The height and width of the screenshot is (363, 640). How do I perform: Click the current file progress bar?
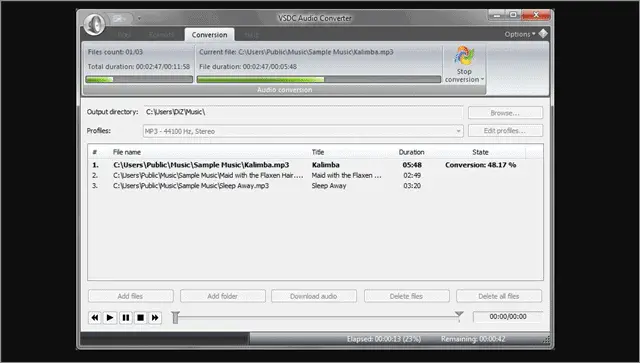(x=319, y=79)
